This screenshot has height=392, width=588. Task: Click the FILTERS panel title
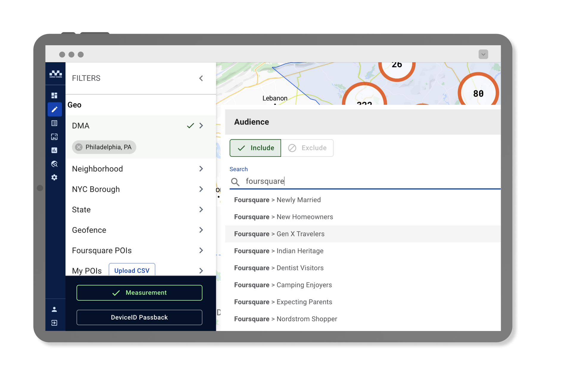pyautogui.click(x=86, y=78)
